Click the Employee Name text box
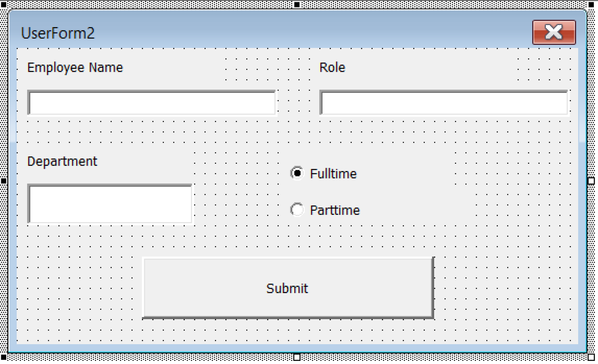 [x=152, y=103]
